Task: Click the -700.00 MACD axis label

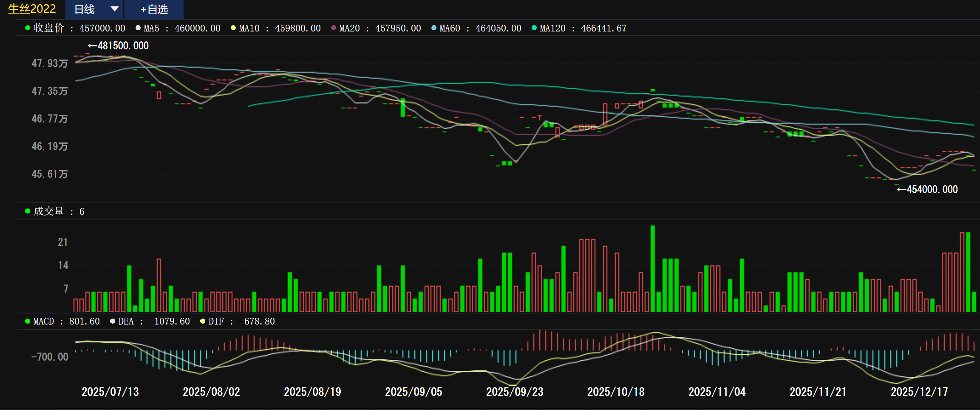Action: [x=50, y=357]
